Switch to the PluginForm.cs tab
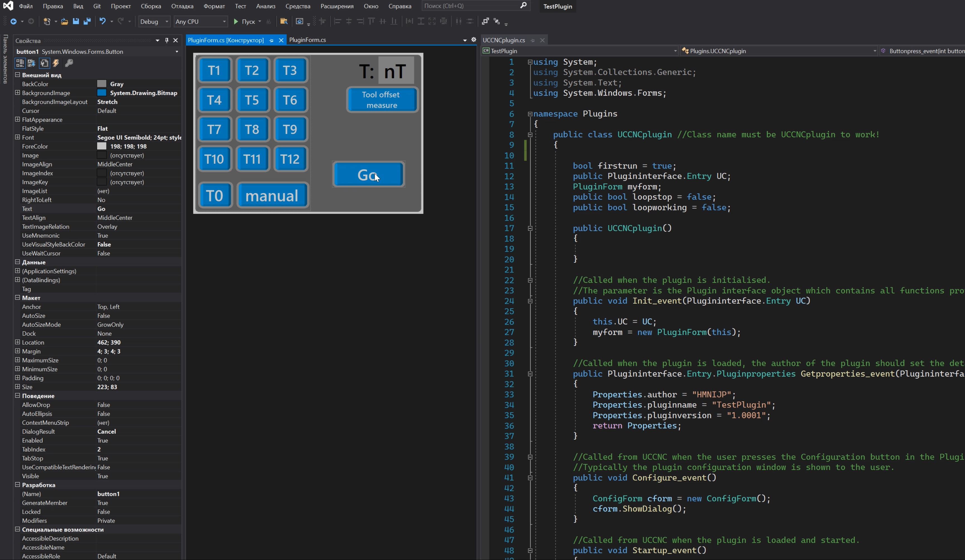This screenshot has width=965, height=560. point(307,40)
